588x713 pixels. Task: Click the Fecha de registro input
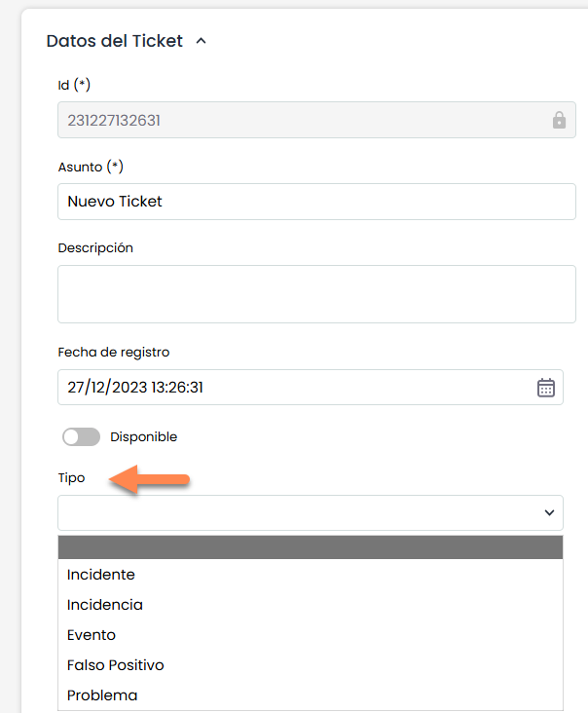coord(292,387)
